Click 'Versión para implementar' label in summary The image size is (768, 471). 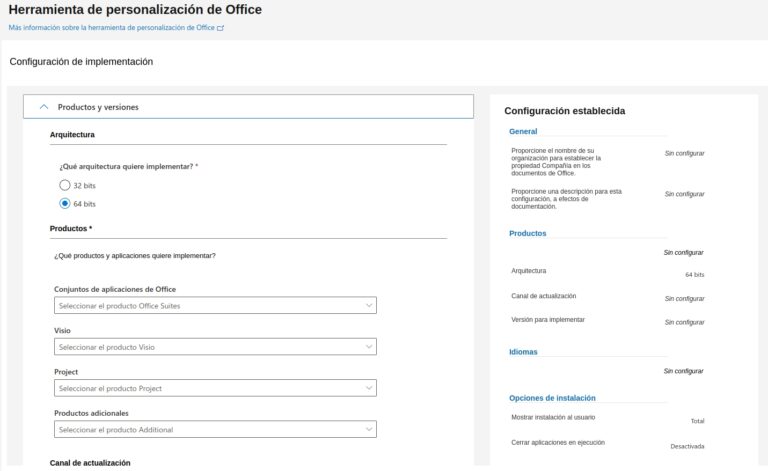[548, 320]
